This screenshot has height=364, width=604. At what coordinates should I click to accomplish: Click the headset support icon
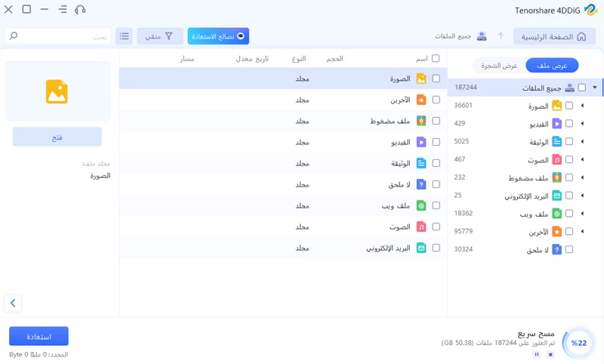[x=80, y=9]
